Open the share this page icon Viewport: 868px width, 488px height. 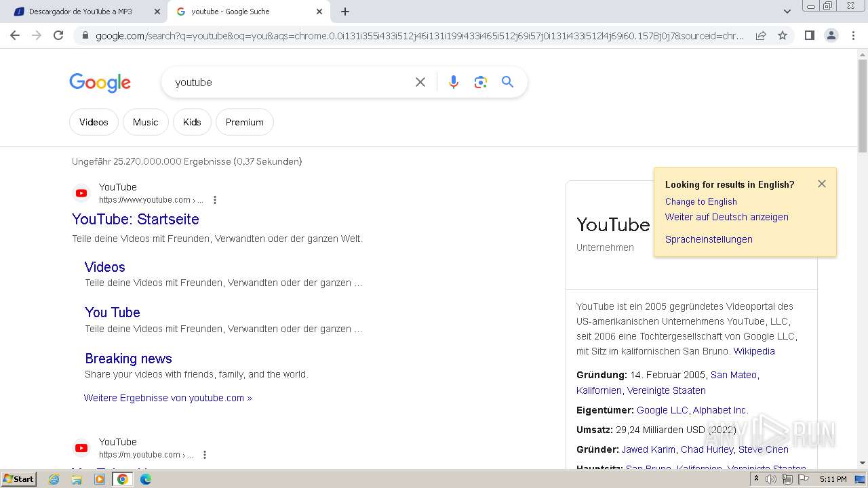point(761,35)
